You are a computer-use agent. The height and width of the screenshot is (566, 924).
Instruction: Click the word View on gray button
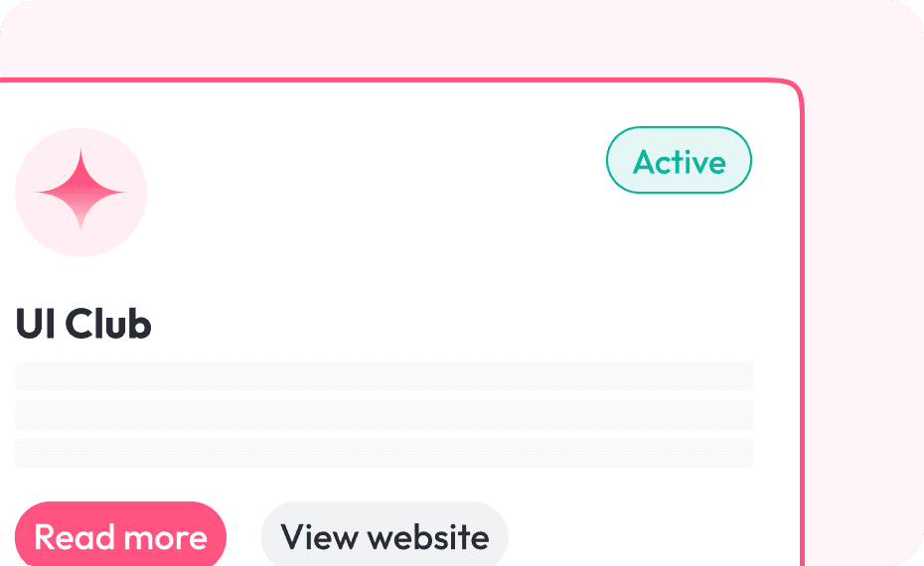319,537
